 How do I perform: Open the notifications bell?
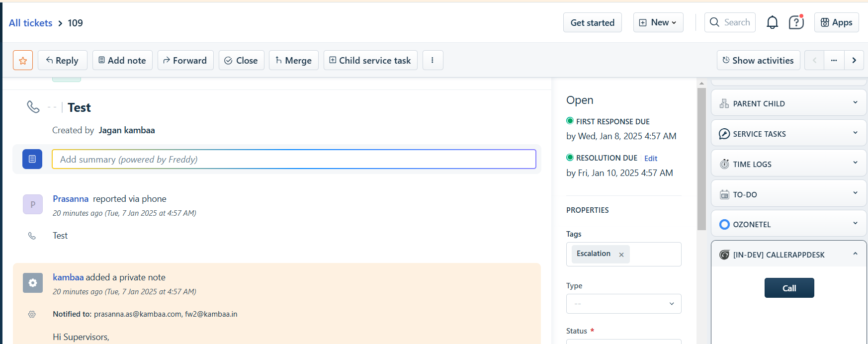[x=772, y=22]
